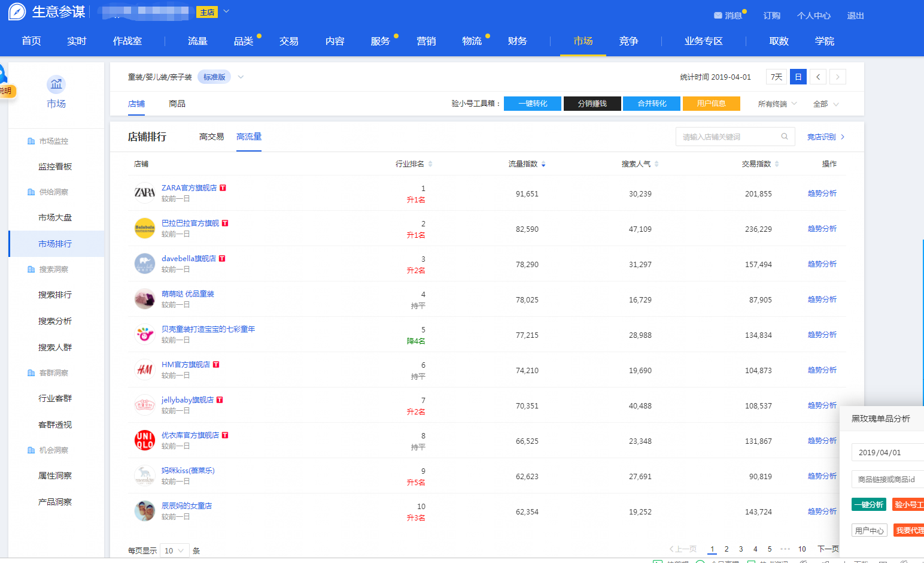Image resolution: width=924 pixels, height=563 pixels.
Task: Click the 生意参谋 logo icon
Action: (x=17, y=12)
